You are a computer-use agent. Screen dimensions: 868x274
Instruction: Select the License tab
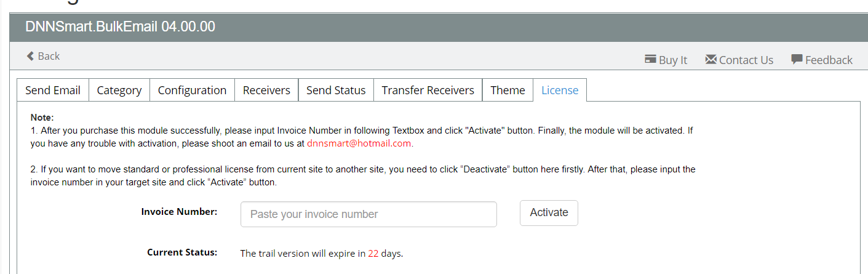tap(560, 90)
